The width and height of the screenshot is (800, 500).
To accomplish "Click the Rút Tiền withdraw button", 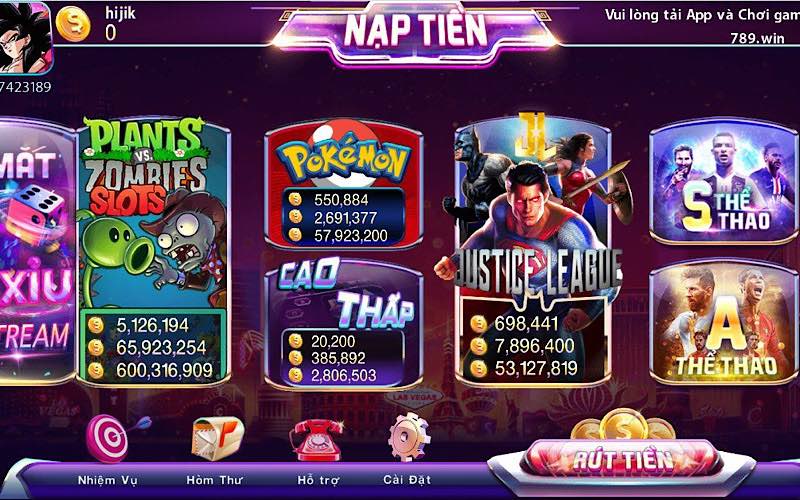I will tap(622, 459).
